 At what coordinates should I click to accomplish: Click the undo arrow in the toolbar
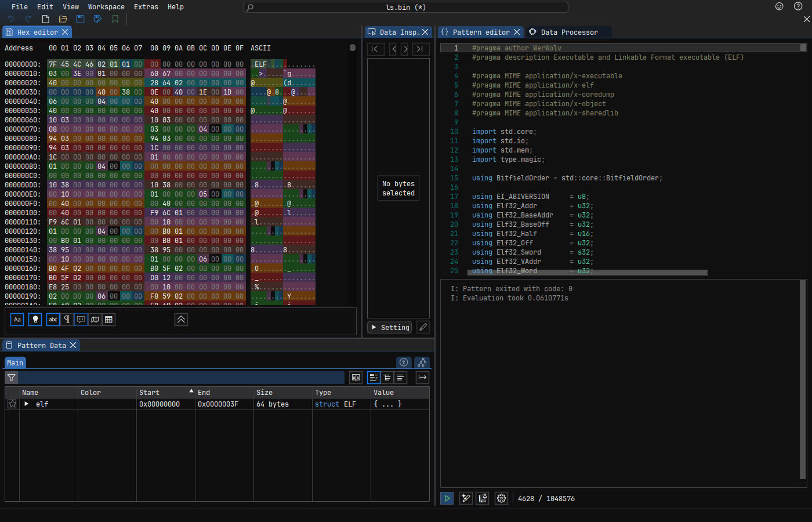11,19
